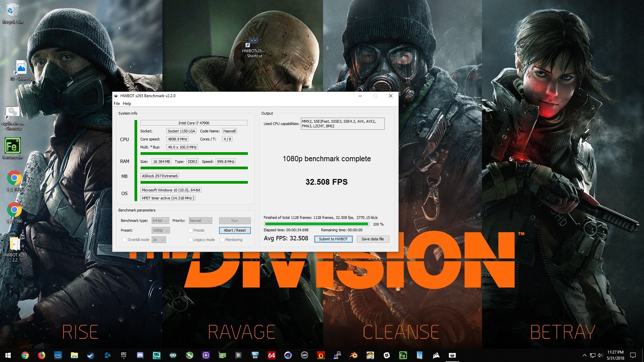Open the Help menu in HWBOT x265
The height and width of the screenshot is (362, 644).
[127, 104]
